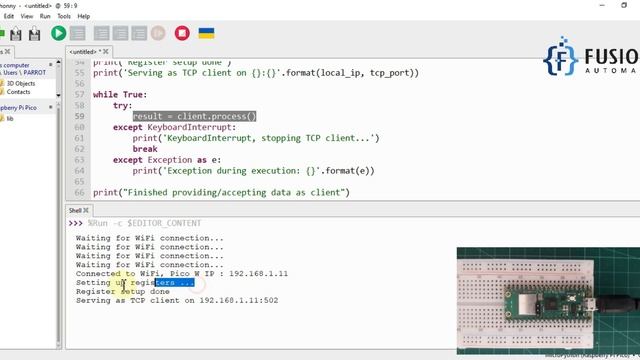
Task: Open the Help menu
Action: coord(84,16)
